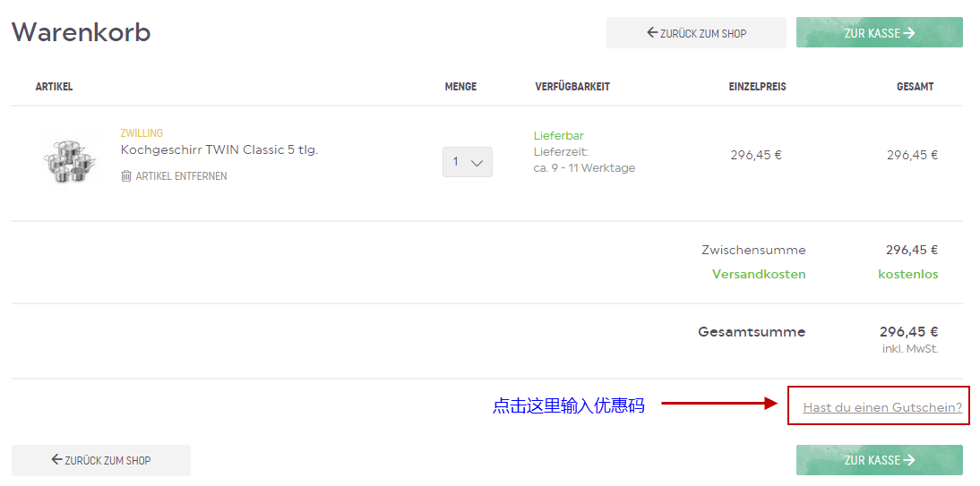
Task: Open the 'Hast du einen Gutschein?' link
Action: [x=882, y=408]
